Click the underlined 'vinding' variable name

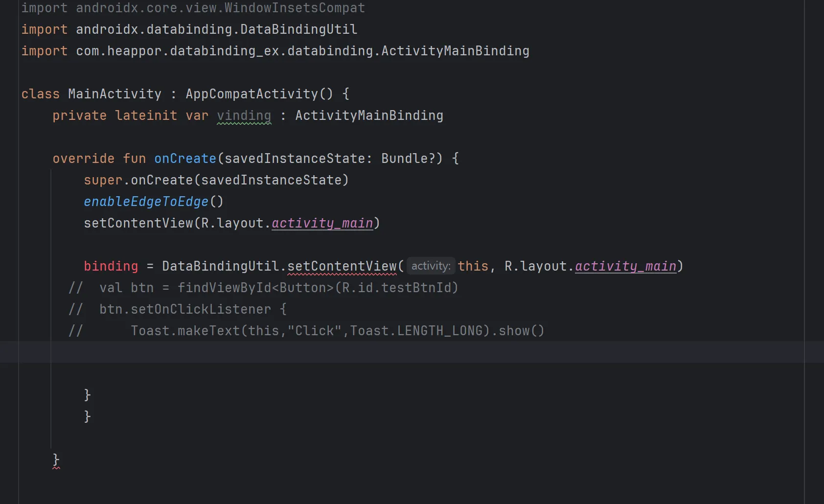(244, 115)
